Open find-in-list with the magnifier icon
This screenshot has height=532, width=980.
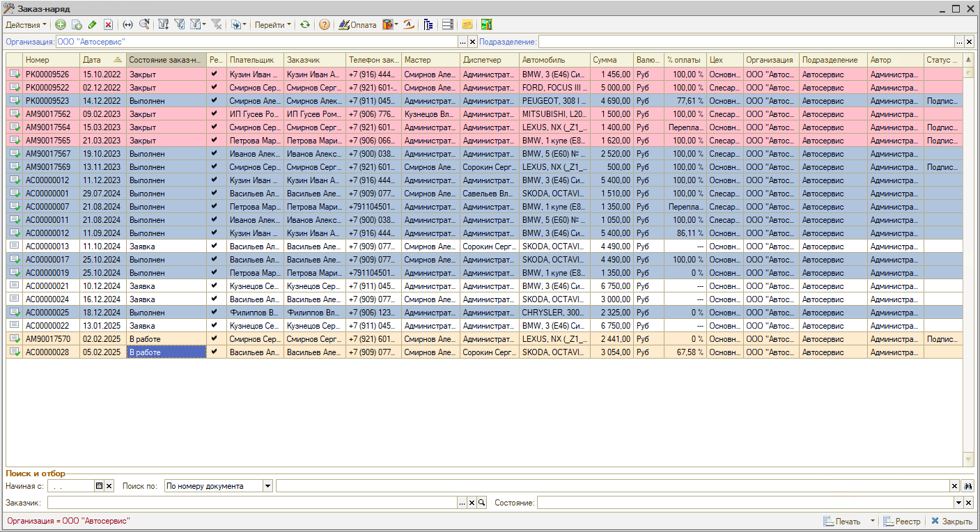(x=144, y=24)
